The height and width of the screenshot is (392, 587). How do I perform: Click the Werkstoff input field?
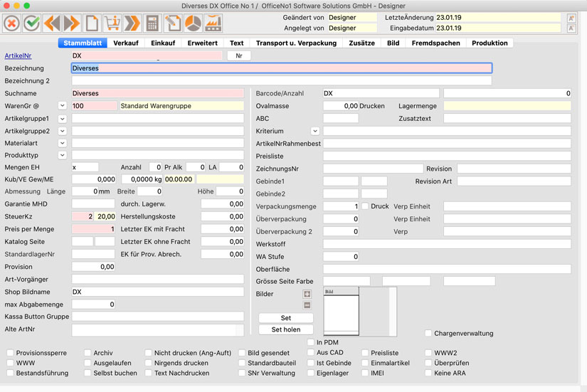pos(447,244)
